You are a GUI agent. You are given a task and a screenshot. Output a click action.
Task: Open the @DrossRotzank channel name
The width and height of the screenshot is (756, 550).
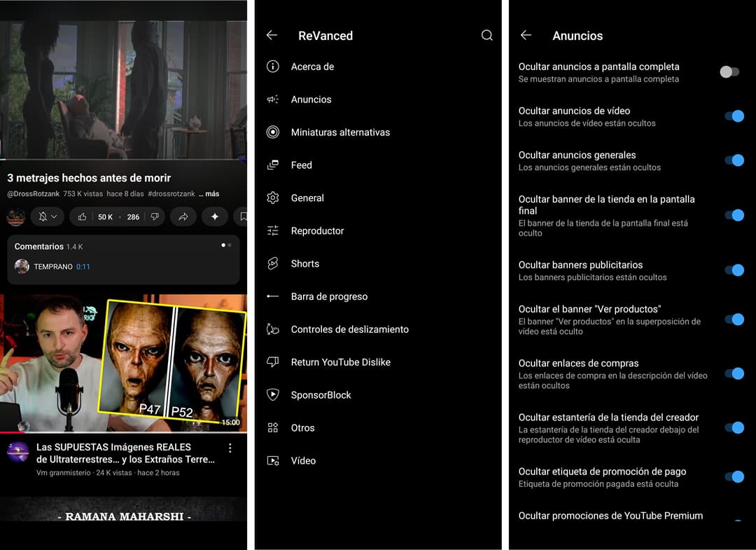point(34,193)
